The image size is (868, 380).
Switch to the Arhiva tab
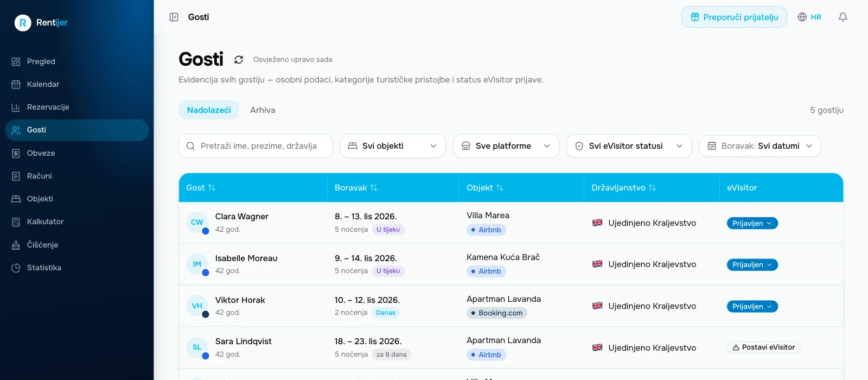click(x=263, y=110)
